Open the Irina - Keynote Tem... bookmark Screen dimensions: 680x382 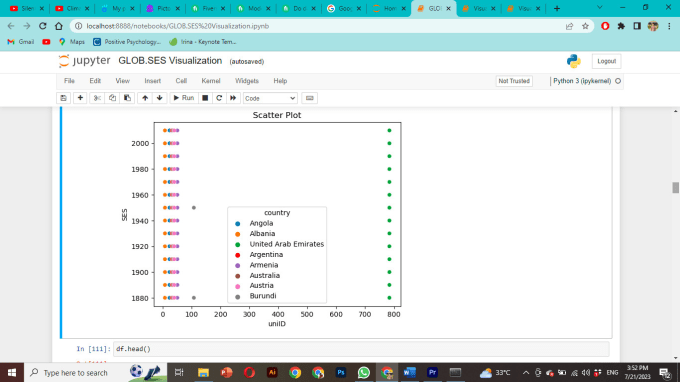pos(203,42)
